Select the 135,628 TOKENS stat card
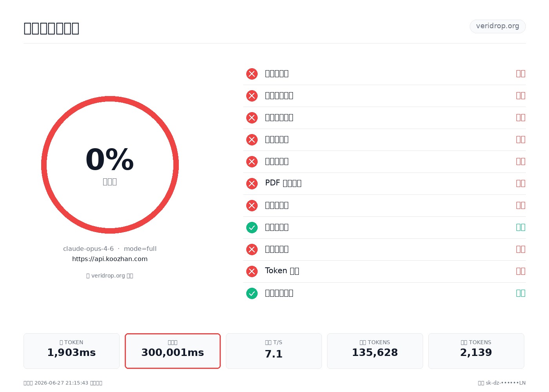549x392 pixels. tap(375, 351)
